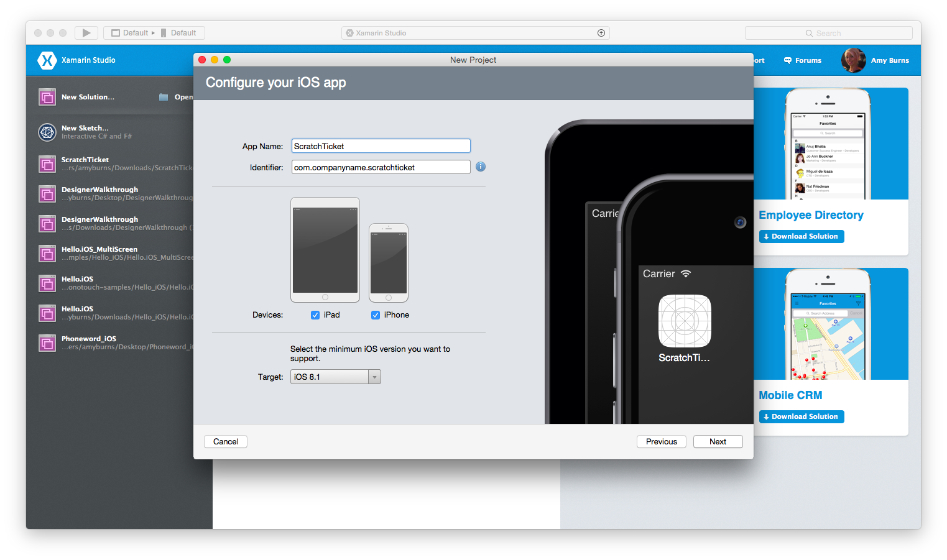Image resolution: width=947 pixels, height=560 pixels.
Task: Click the App Name input field
Action: tap(381, 146)
